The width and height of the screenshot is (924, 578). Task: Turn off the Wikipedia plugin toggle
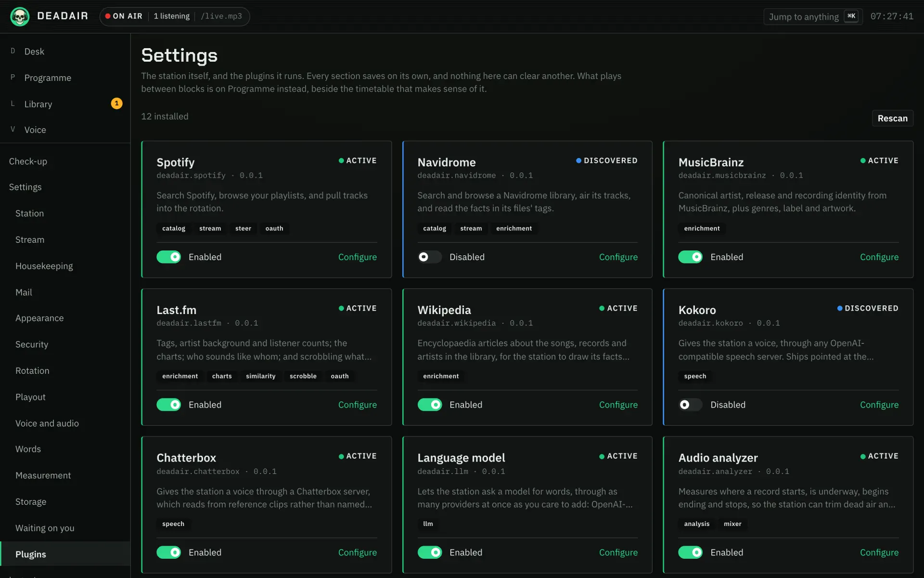[x=430, y=405]
